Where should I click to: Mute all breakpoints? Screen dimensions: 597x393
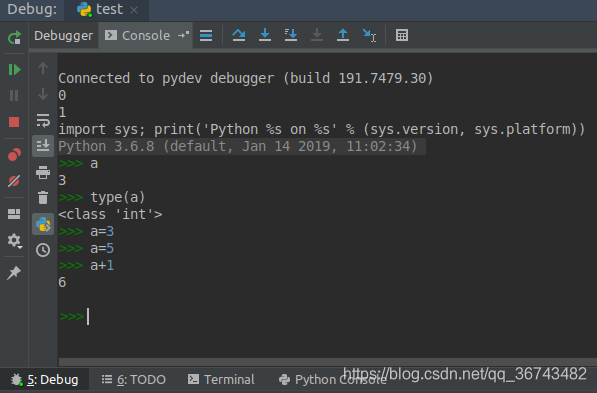(x=14, y=181)
